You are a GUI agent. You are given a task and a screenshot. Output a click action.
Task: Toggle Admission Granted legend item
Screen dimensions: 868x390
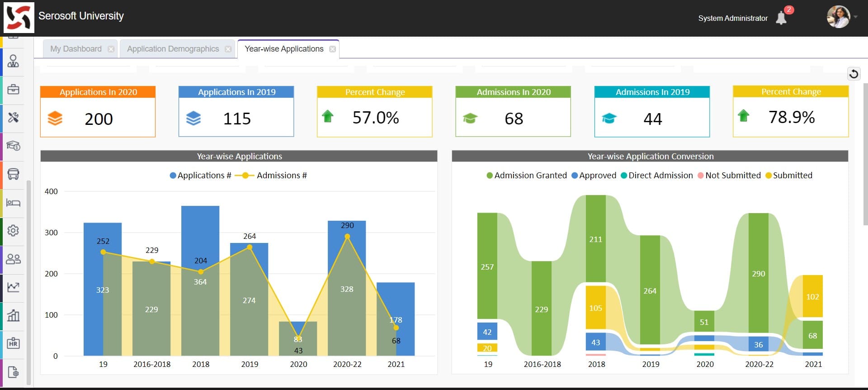526,176
